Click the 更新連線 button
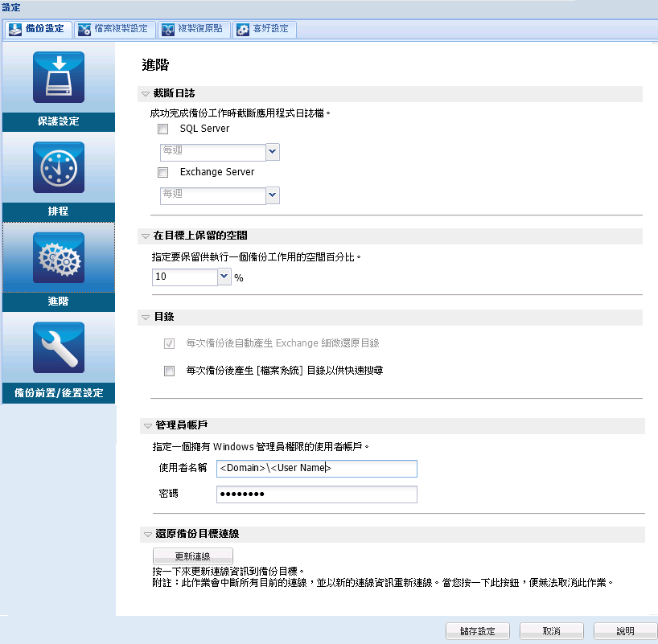658x644 pixels. point(192,556)
